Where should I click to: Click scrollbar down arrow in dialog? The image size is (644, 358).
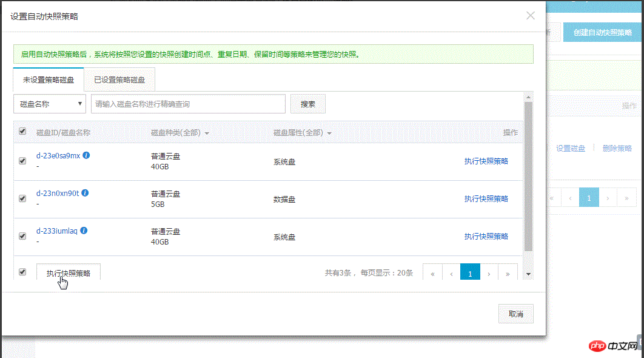(x=529, y=274)
